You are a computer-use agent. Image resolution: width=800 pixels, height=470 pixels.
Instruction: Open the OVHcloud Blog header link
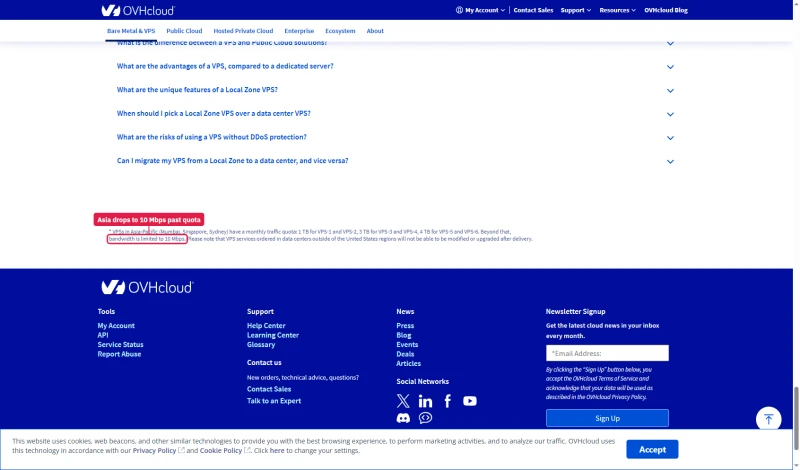666,10
